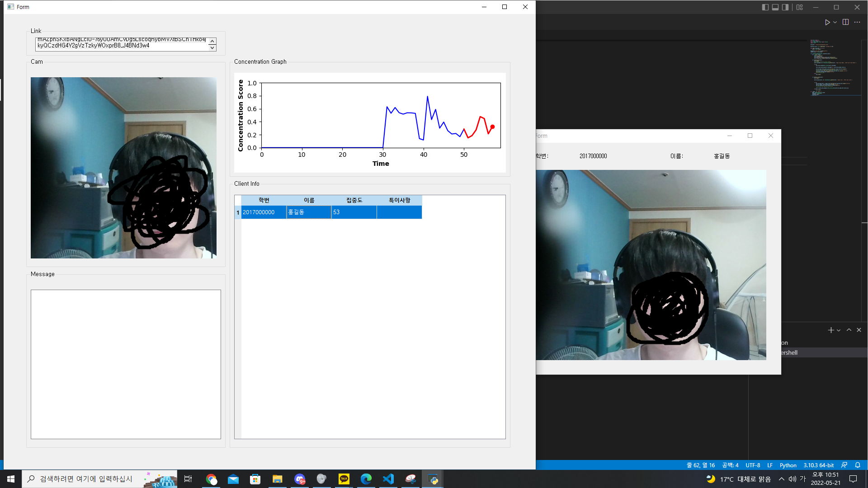Select the 집중도 column header

click(x=354, y=200)
